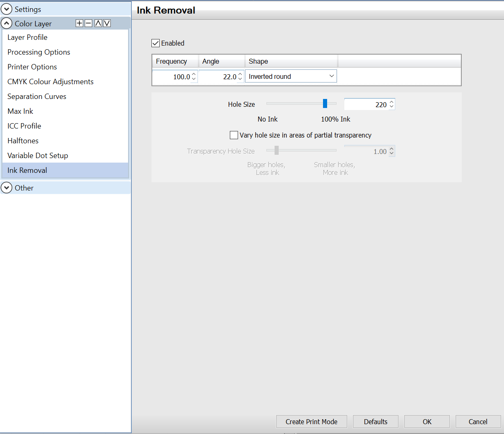This screenshot has height=434, width=504.
Task: Increase Angle with the up arrow
Action: 241,74
